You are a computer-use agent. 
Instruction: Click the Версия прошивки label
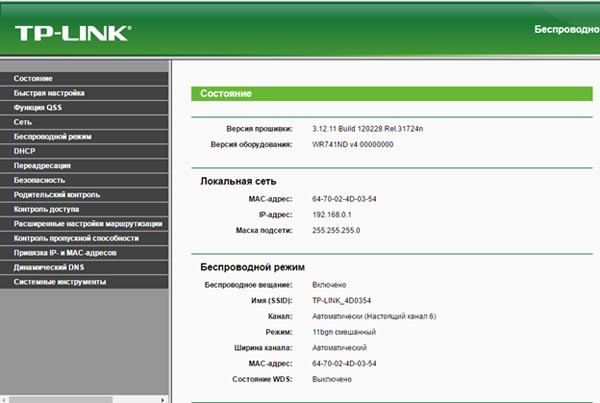point(259,129)
